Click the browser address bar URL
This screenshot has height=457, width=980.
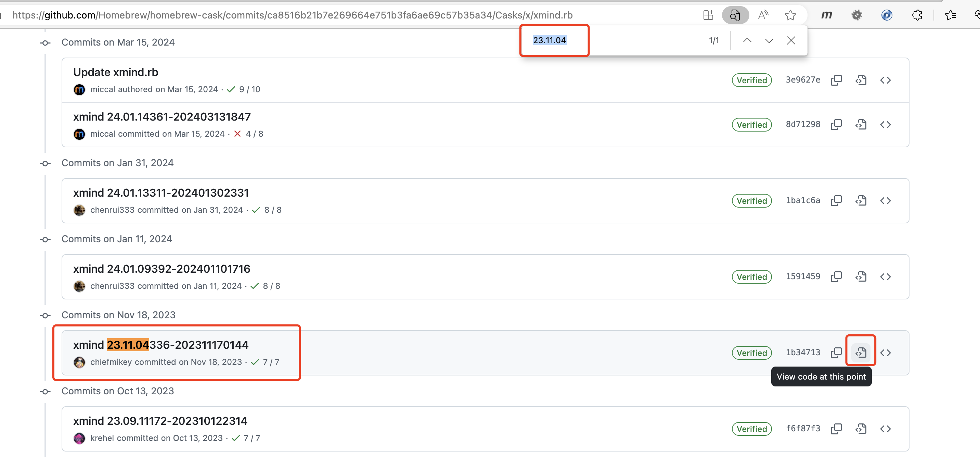click(292, 15)
